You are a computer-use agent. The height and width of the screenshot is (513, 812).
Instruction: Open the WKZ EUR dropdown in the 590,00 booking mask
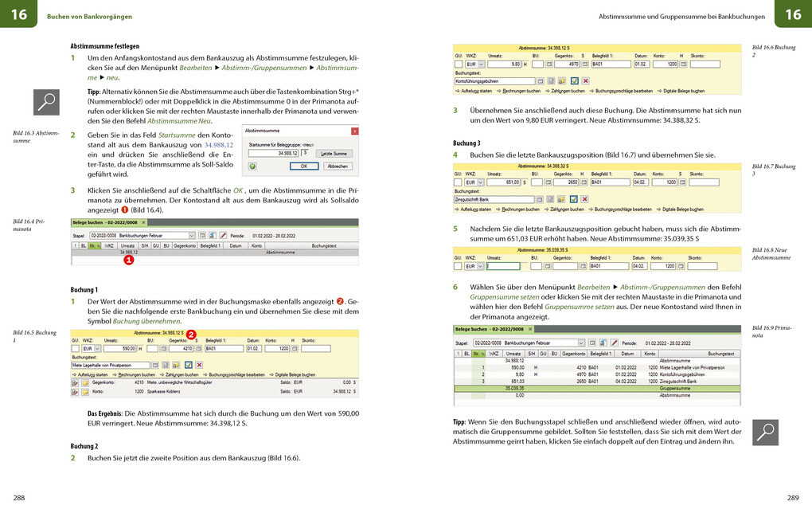coord(97,349)
